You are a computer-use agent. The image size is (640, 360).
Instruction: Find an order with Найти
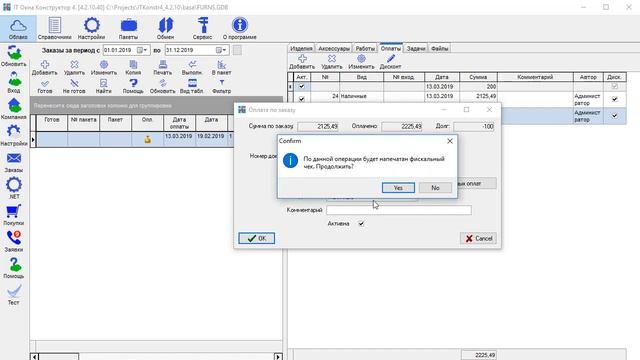(x=104, y=87)
